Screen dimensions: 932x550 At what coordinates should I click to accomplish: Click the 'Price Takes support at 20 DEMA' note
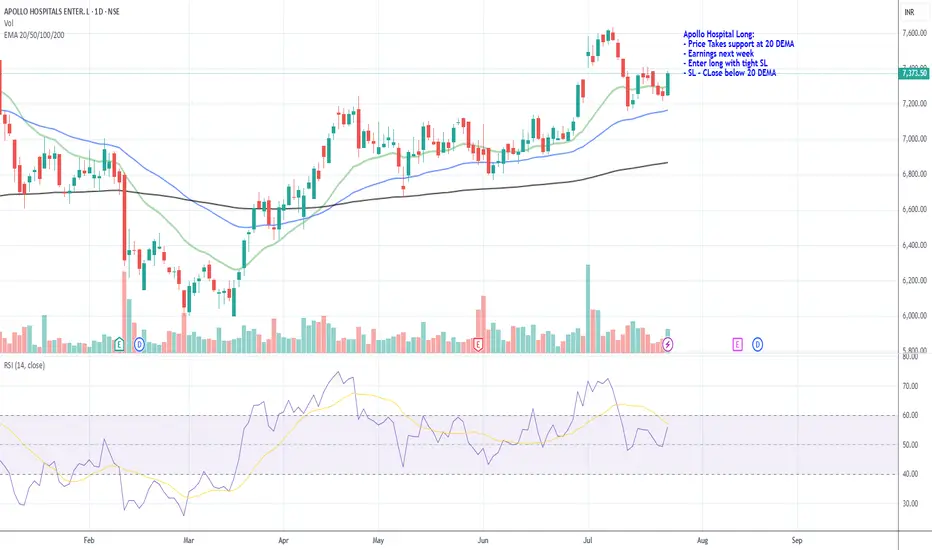coord(739,44)
